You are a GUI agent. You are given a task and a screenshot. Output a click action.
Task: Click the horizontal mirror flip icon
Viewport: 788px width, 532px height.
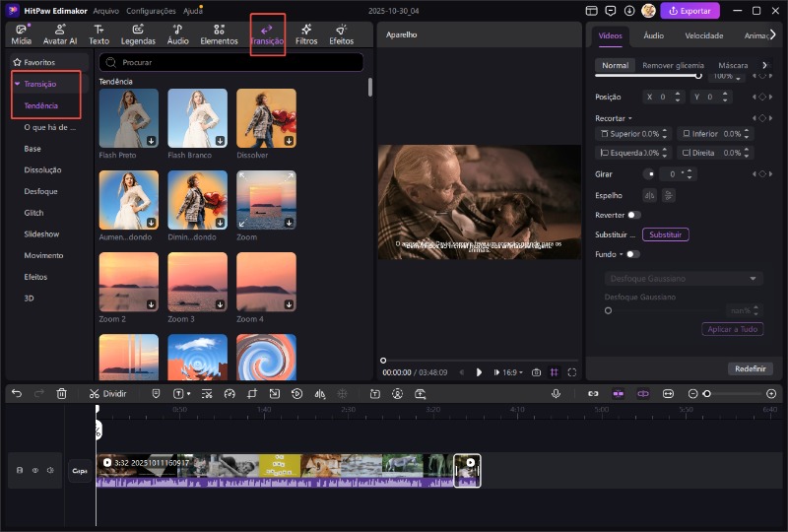click(649, 195)
